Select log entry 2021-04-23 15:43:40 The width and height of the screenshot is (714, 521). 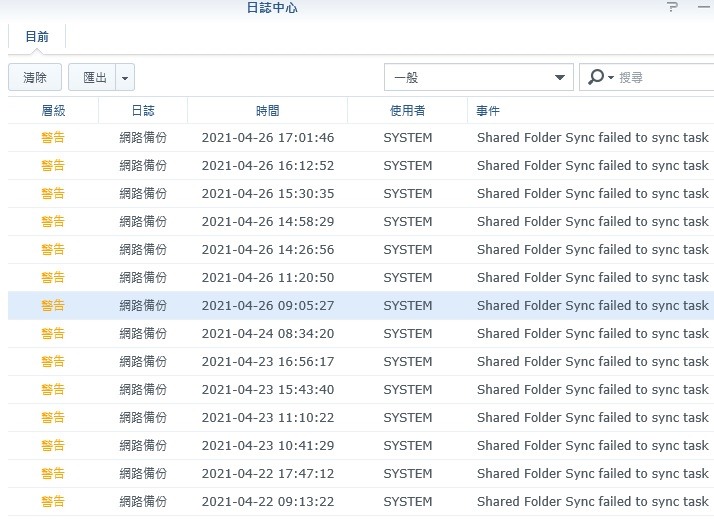click(361, 389)
